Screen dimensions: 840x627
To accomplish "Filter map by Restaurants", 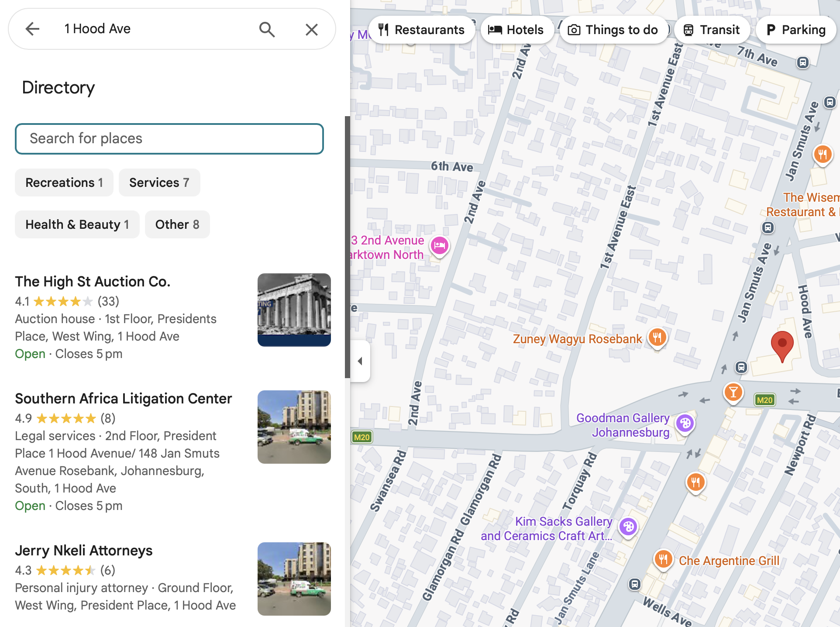I will (x=421, y=30).
